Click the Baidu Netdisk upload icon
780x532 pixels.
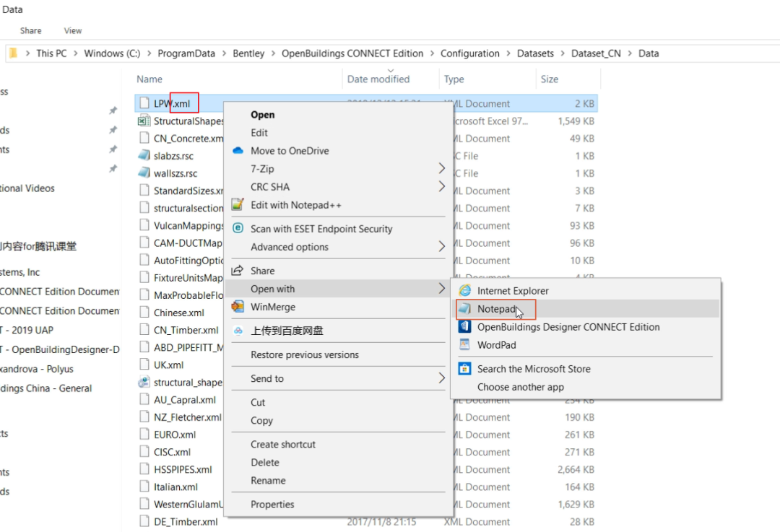(238, 331)
